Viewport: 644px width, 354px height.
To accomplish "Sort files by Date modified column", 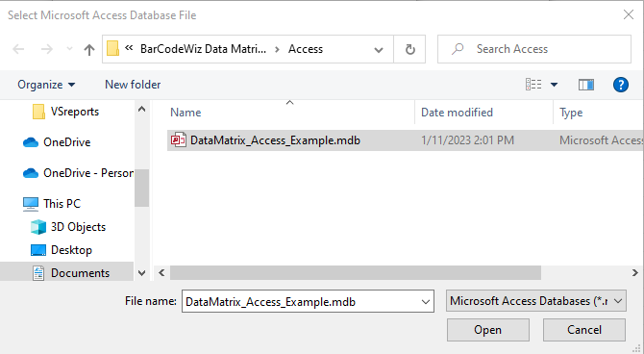I will point(457,113).
